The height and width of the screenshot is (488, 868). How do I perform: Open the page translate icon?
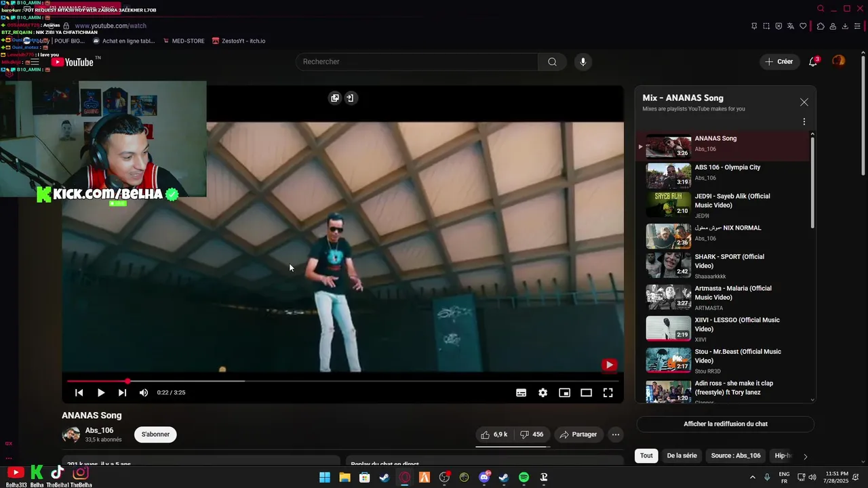[791, 26]
